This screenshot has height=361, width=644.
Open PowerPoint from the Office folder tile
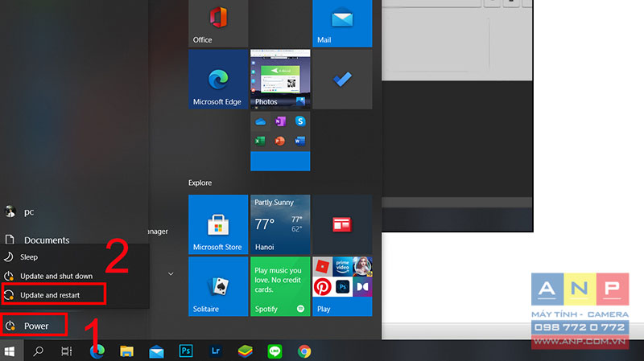pyautogui.click(x=279, y=142)
